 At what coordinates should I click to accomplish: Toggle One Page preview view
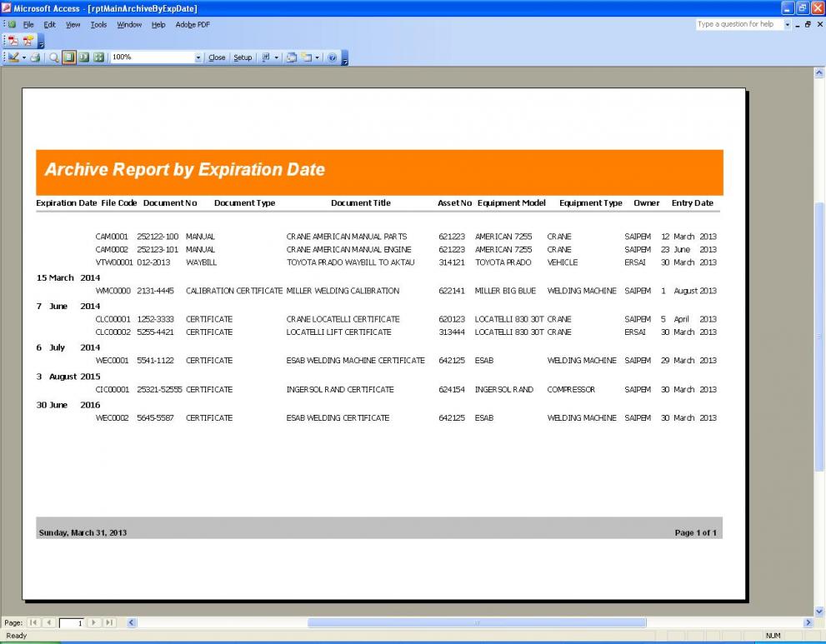click(69, 57)
